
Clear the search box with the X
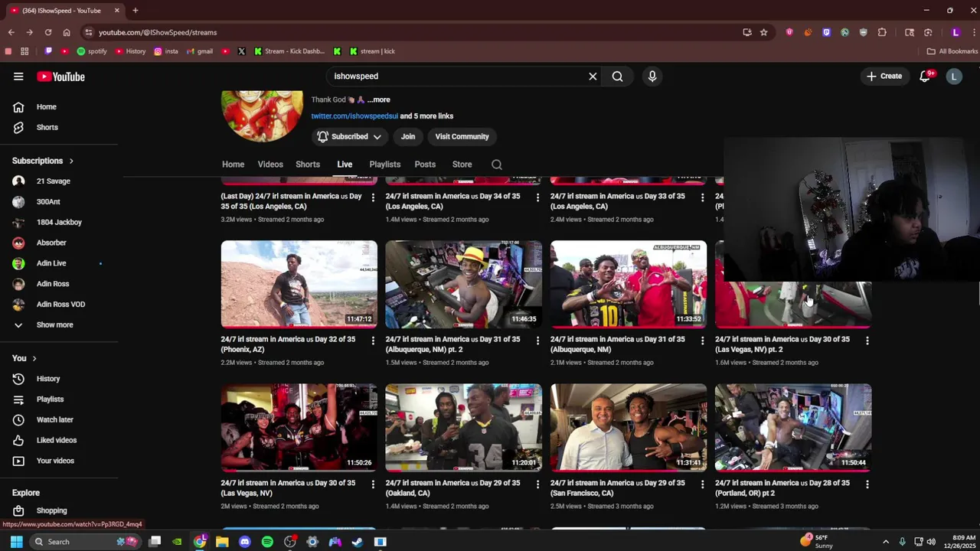pos(593,77)
